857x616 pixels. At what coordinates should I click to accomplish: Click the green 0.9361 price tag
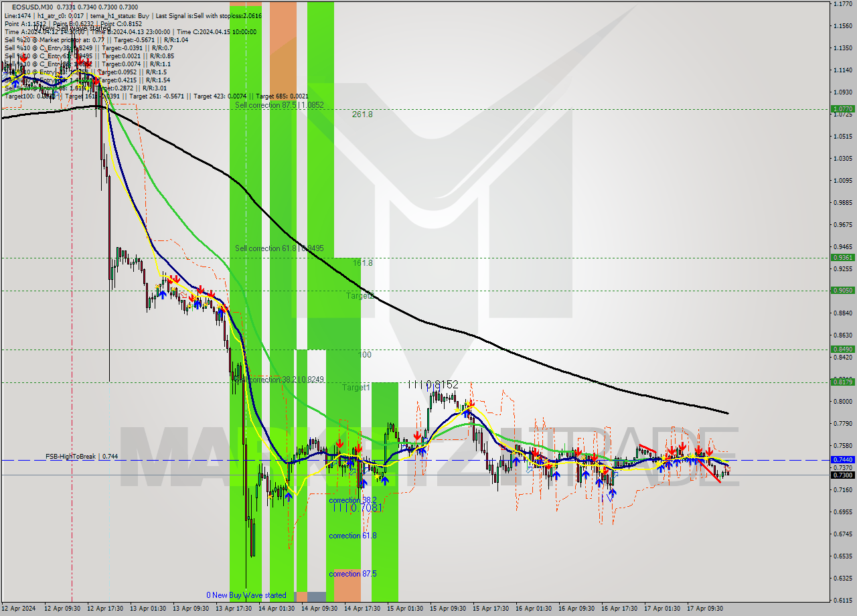tap(842, 257)
